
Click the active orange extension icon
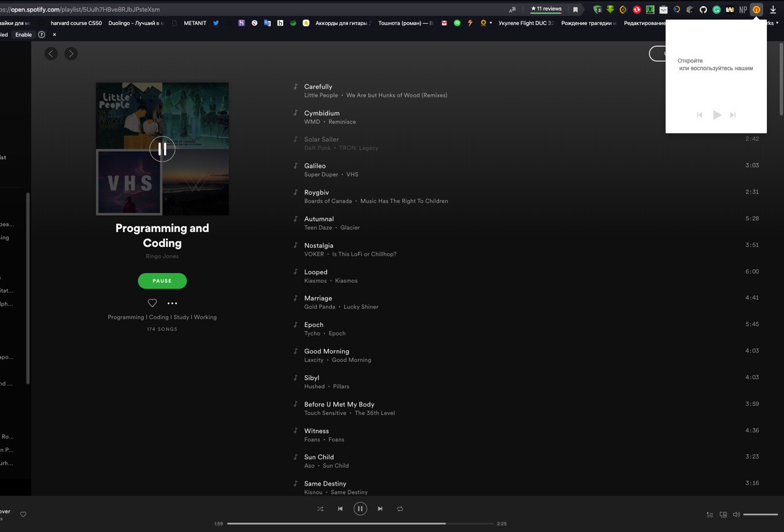pos(757,10)
